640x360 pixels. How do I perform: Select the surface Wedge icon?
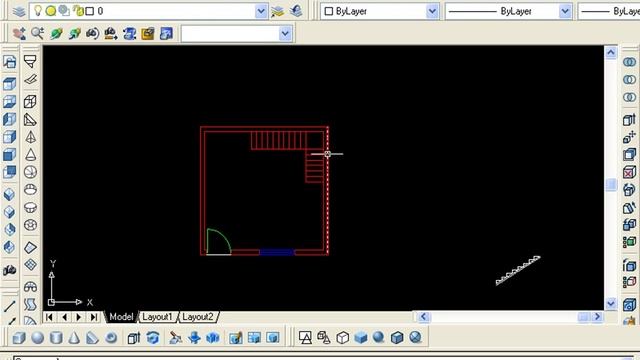point(30,119)
